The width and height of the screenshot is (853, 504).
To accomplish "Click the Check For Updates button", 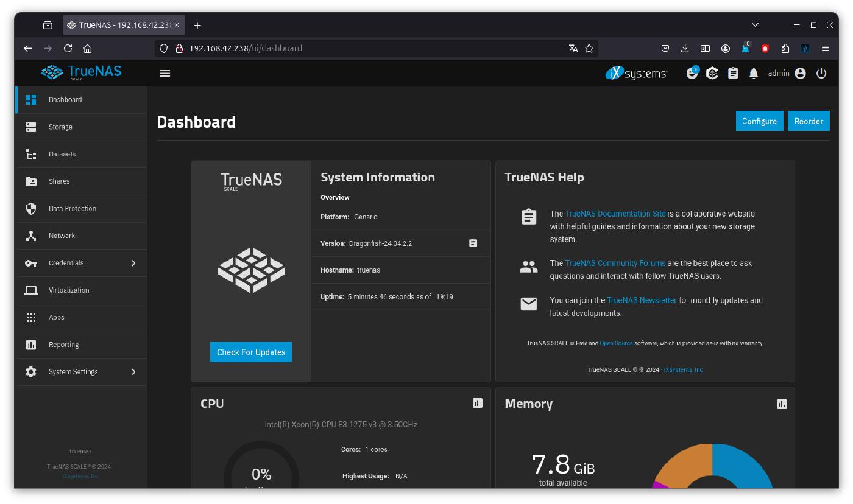I will tap(251, 352).
